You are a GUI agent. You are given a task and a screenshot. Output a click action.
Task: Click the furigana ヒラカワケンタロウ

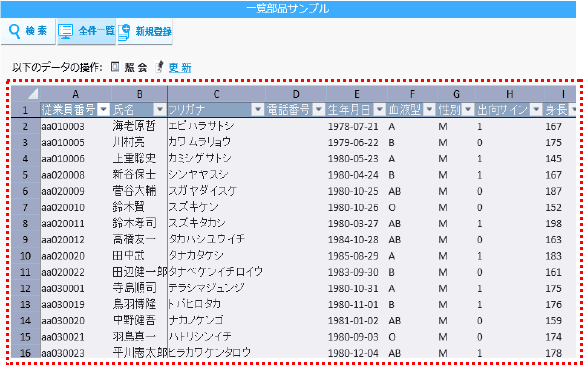(x=210, y=352)
